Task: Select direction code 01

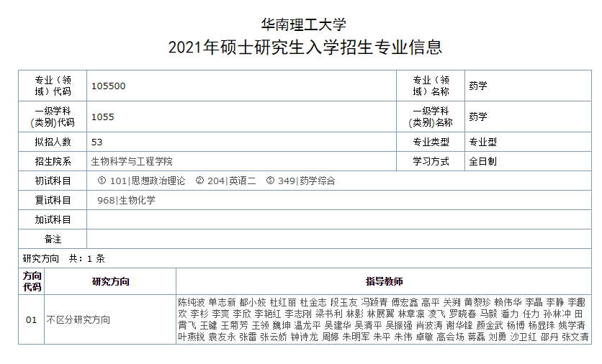Action: coord(32,320)
